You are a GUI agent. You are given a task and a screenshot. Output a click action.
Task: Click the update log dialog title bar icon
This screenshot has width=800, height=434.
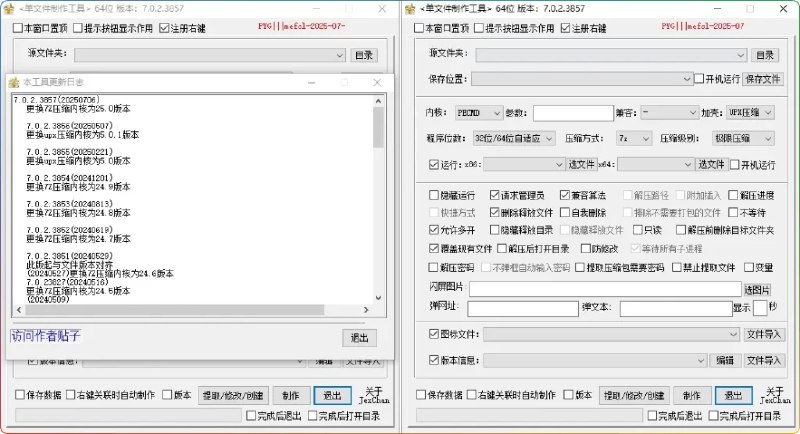(14, 82)
